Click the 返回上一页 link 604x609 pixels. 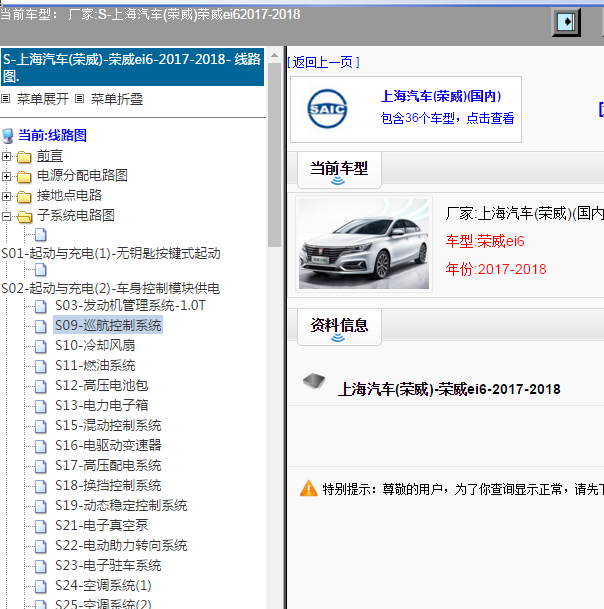pos(323,62)
